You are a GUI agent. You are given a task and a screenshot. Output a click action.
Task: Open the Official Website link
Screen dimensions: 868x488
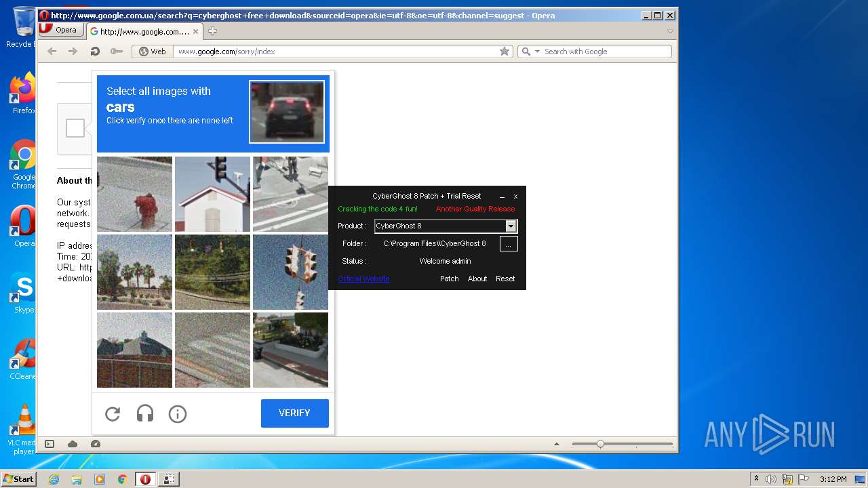pyautogui.click(x=363, y=279)
